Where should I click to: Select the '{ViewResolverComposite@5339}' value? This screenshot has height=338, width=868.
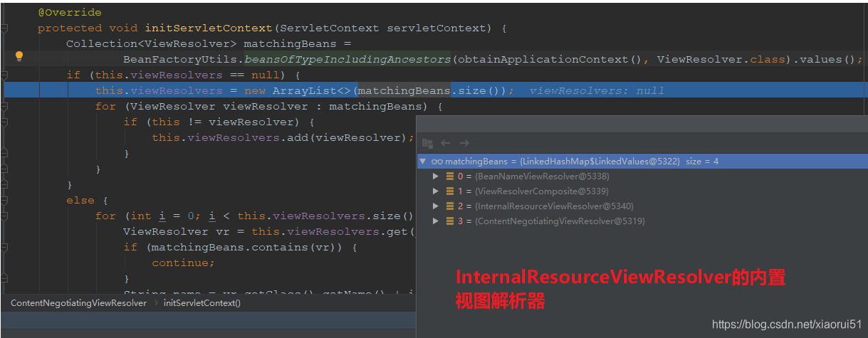pos(542,191)
